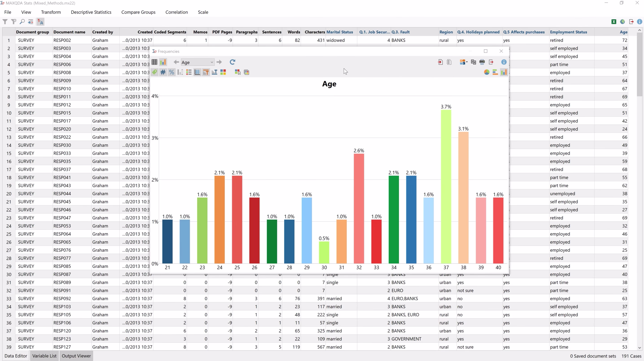The image size is (644, 361).
Task: Copy chart to clipboard icon
Action: (x=473, y=62)
